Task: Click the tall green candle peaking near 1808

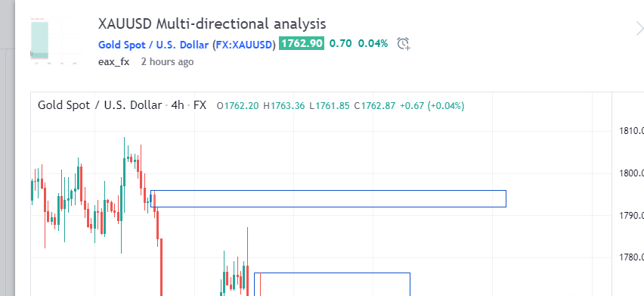Action: point(124,181)
